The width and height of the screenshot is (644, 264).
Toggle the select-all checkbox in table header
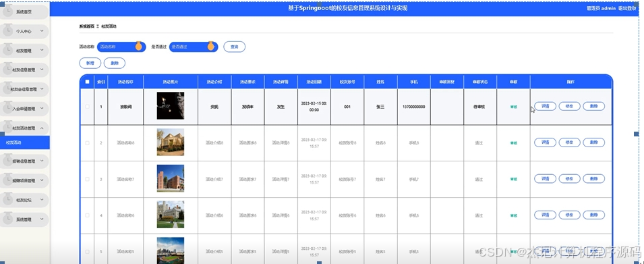coord(87,82)
